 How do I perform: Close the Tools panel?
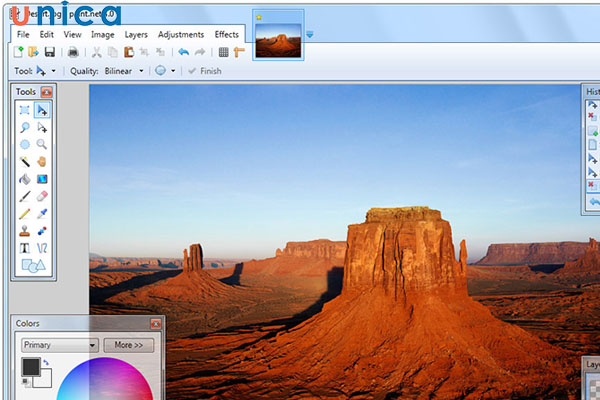point(47,92)
